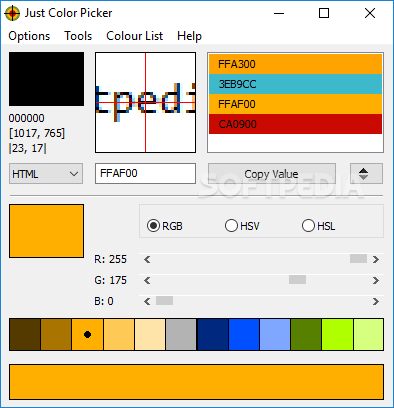Click right arrow of the G slider
Screen dimensions: 394x408
click(x=376, y=280)
